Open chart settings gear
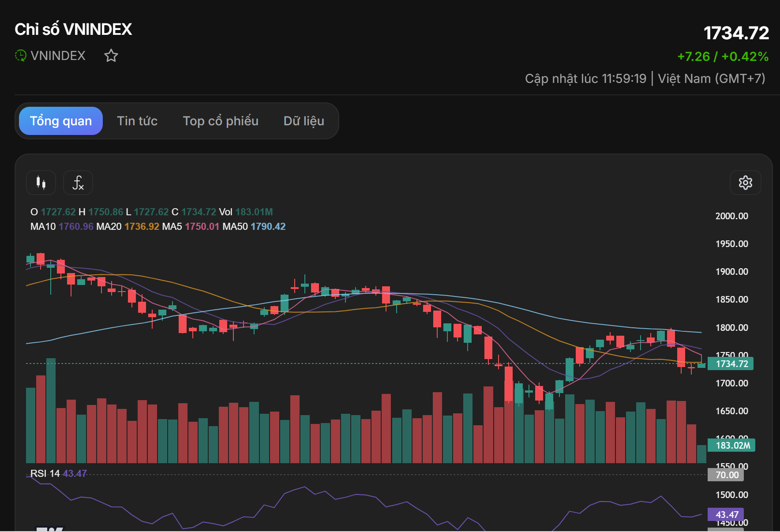Viewport: 780px width, 532px height. (x=745, y=183)
